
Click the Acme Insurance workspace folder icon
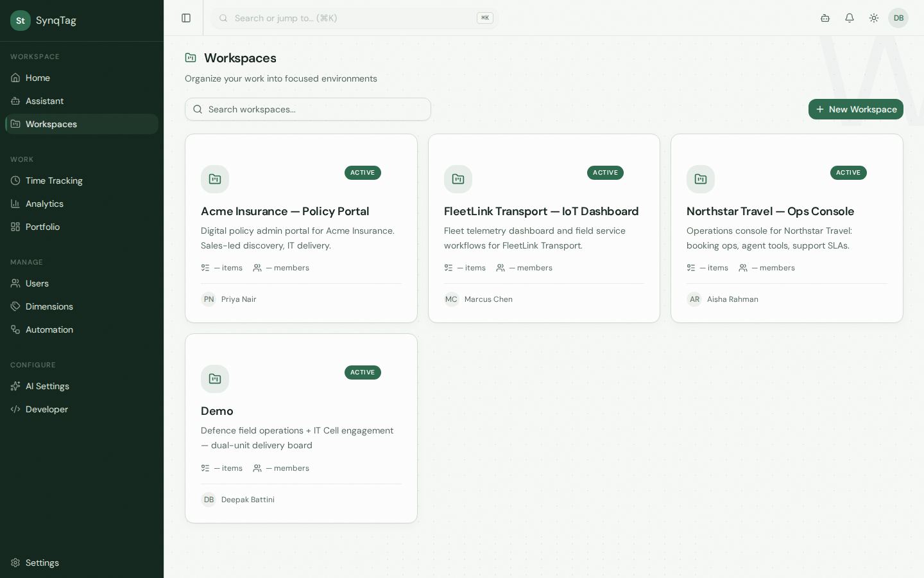click(x=215, y=179)
